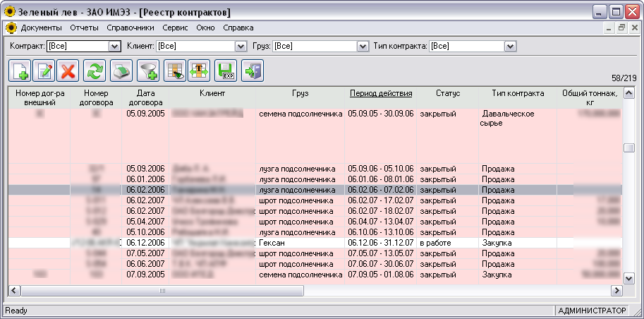Open column visibility settings icon

174,71
